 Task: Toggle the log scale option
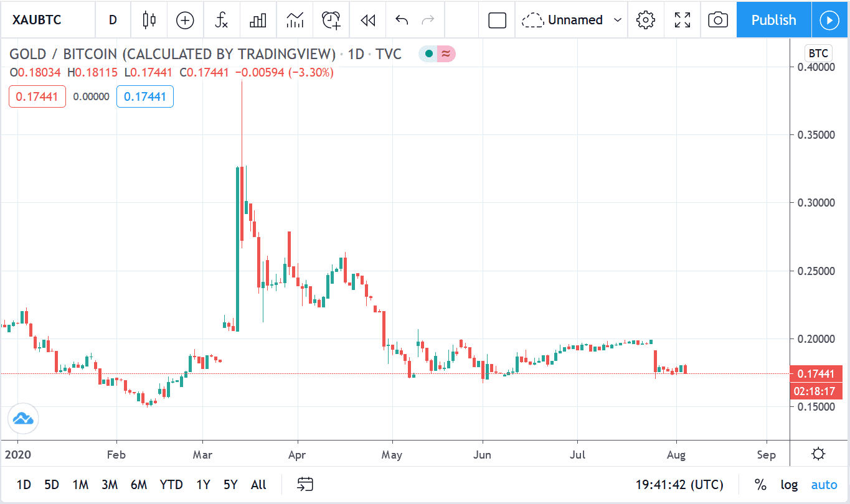789,485
